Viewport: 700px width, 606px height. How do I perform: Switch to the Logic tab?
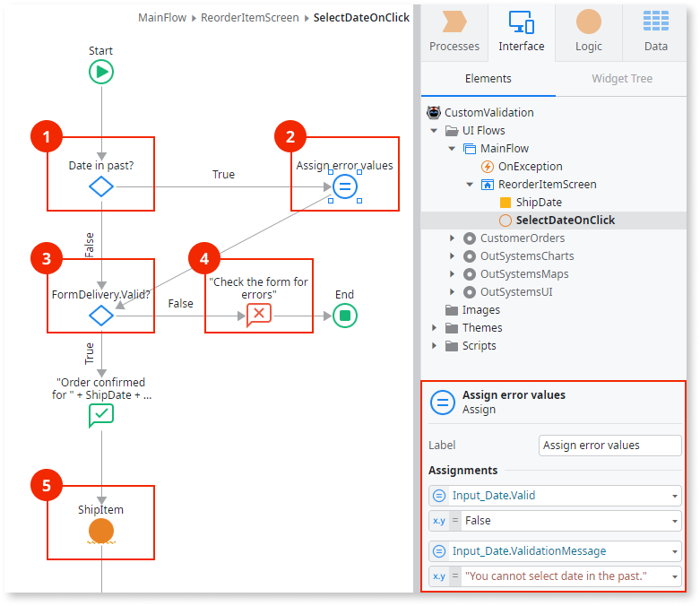pyautogui.click(x=588, y=31)
